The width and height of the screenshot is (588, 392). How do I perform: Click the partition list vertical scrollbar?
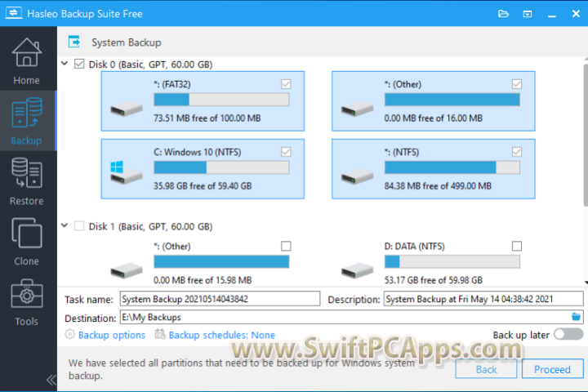coord(586,135)
